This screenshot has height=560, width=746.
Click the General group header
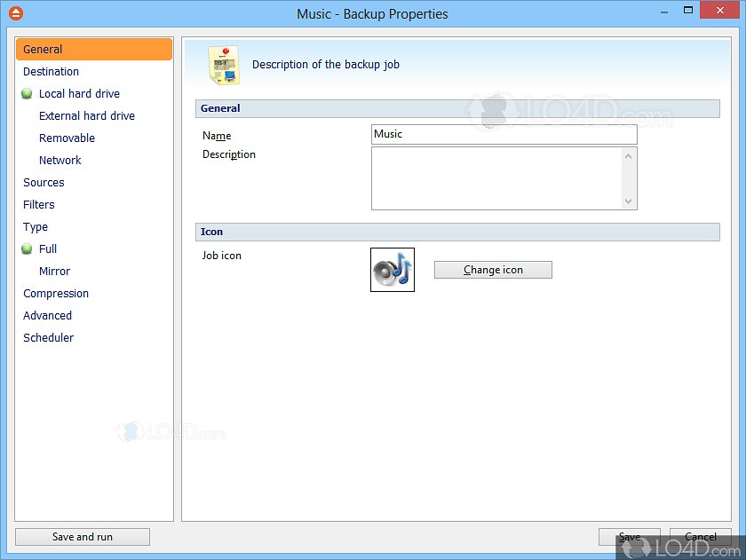pyautogui.click(x=457, y=108)
